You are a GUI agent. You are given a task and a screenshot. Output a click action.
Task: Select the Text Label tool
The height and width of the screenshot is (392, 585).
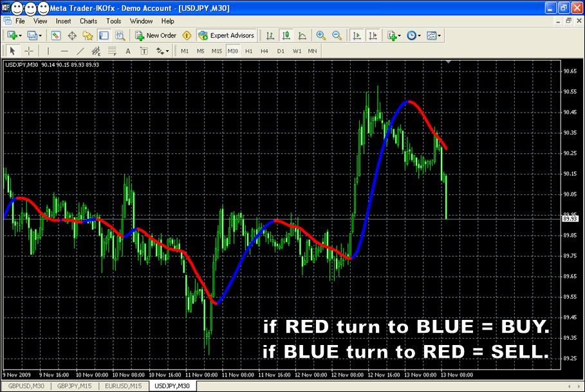point(144,51)
